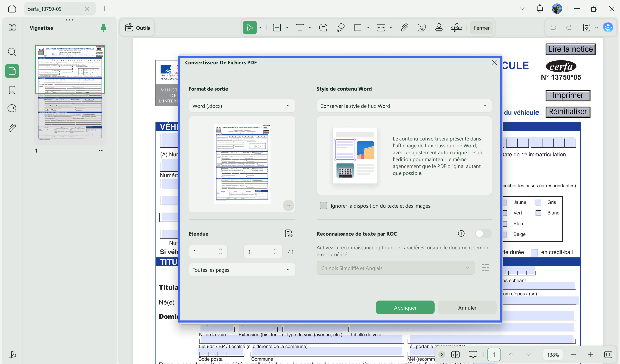Open the Format de sortie Word dropdown
This screenshot has height=364, width=620.
pos(242,106)
